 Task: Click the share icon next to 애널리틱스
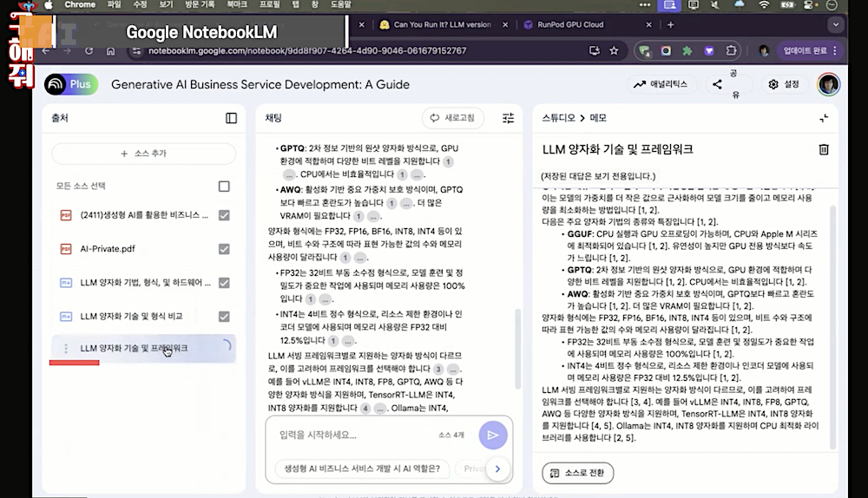click(x=717, y=84)
